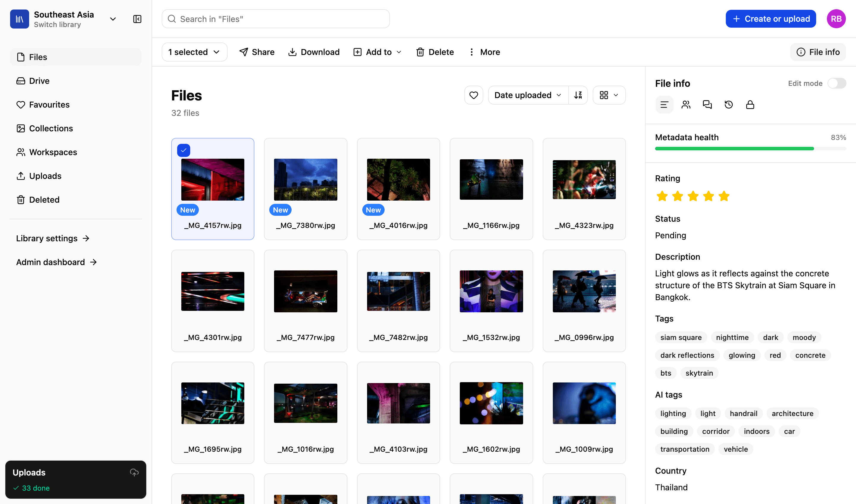Screen dimensions: 856x504
Task: Click the Delete trash icon in toolbar
Action: [x=420, y=52]
